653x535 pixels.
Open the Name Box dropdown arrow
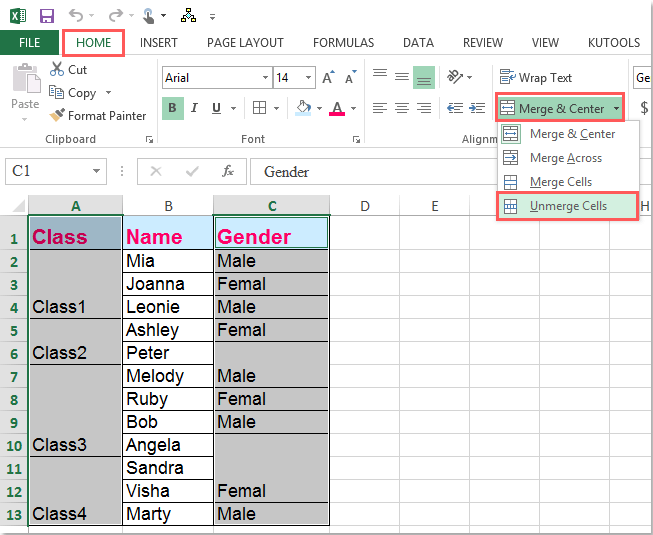coord(96,172)
